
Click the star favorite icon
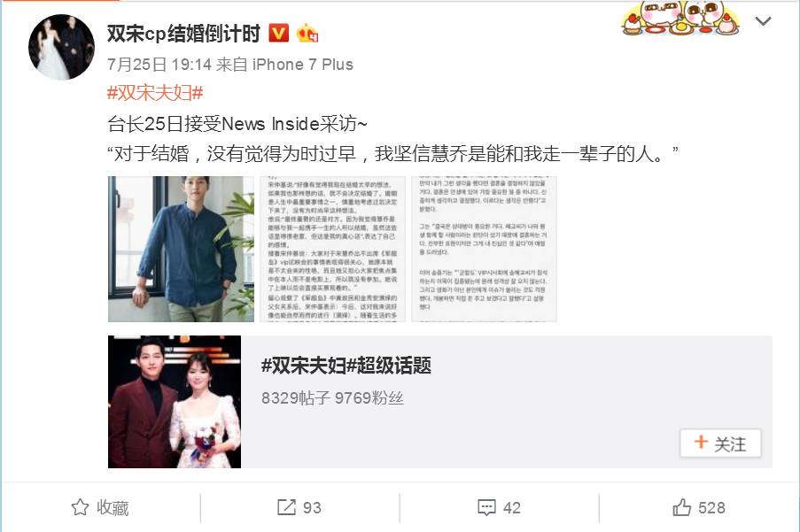80,507
